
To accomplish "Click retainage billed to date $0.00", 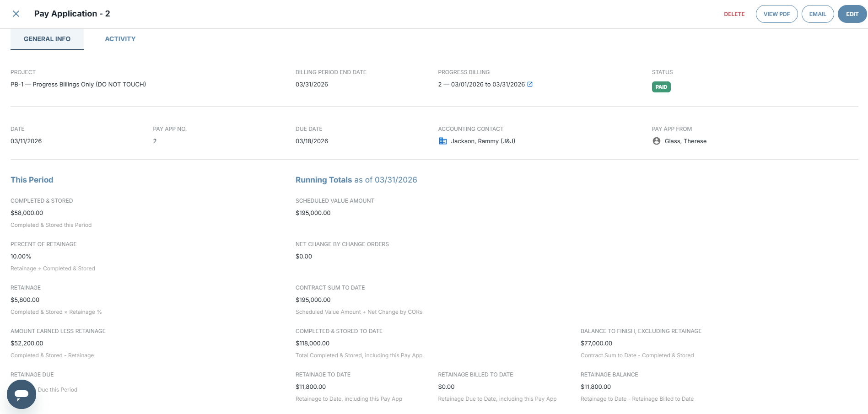I will click(446, 387).
